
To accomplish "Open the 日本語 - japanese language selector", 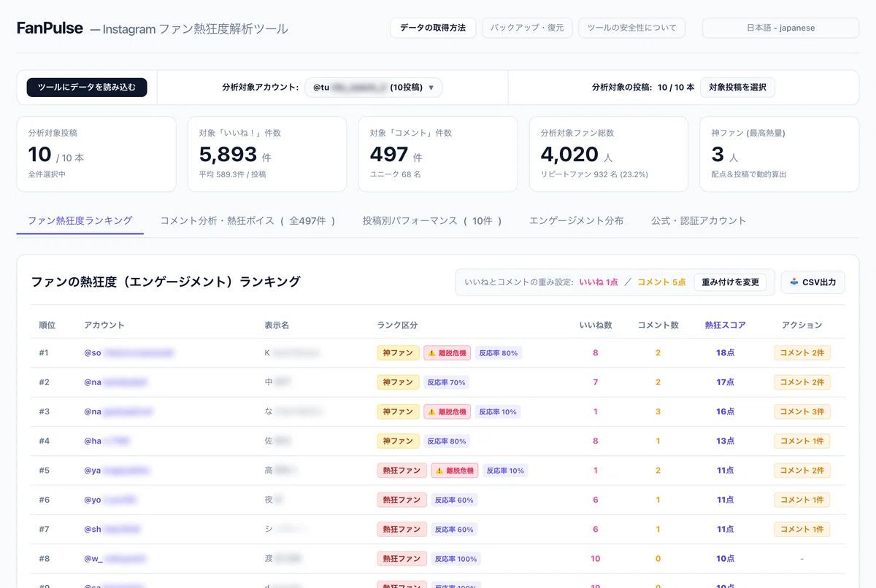I will (x=780, y=28).
